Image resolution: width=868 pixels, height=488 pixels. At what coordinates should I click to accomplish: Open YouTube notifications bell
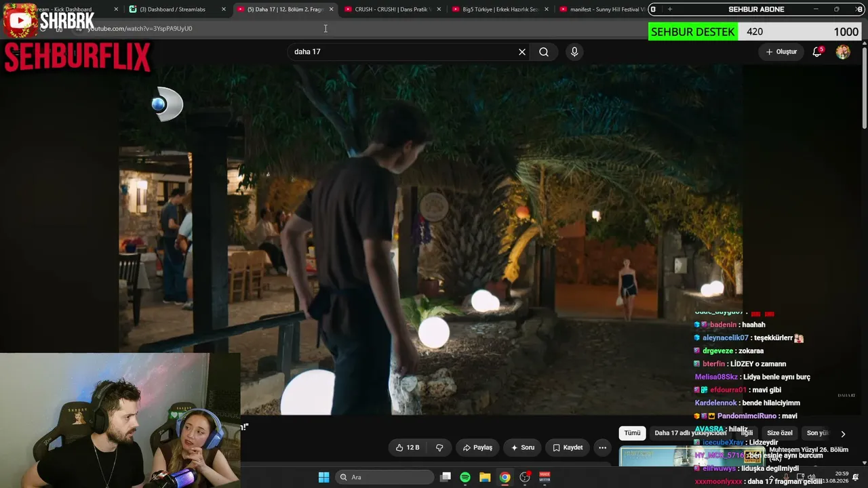coord(817,52)
